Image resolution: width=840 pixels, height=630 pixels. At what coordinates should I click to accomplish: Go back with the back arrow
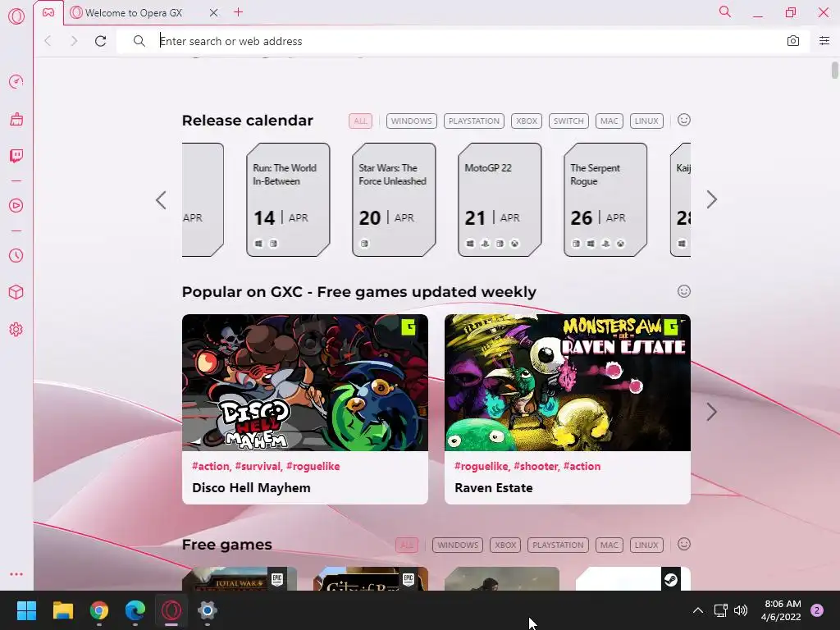pos(48,41)
